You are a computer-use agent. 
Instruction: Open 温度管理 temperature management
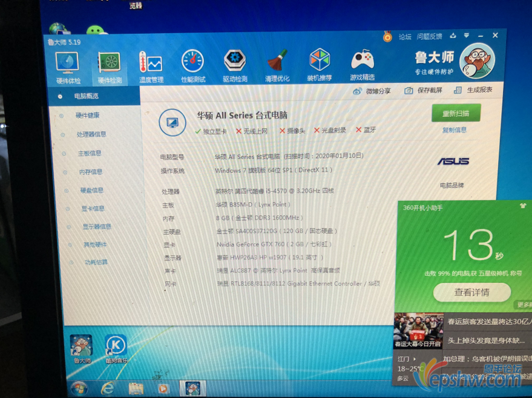point(151,67)
